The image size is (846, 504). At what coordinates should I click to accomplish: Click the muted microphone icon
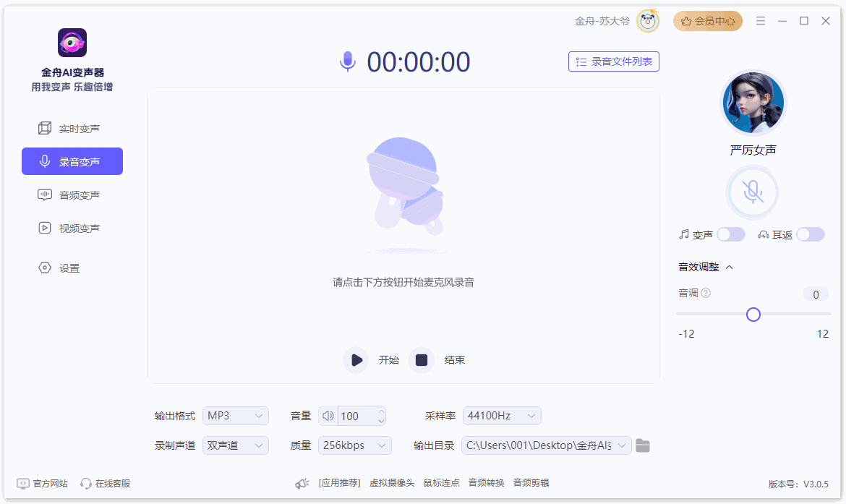(x=752, y=192)
